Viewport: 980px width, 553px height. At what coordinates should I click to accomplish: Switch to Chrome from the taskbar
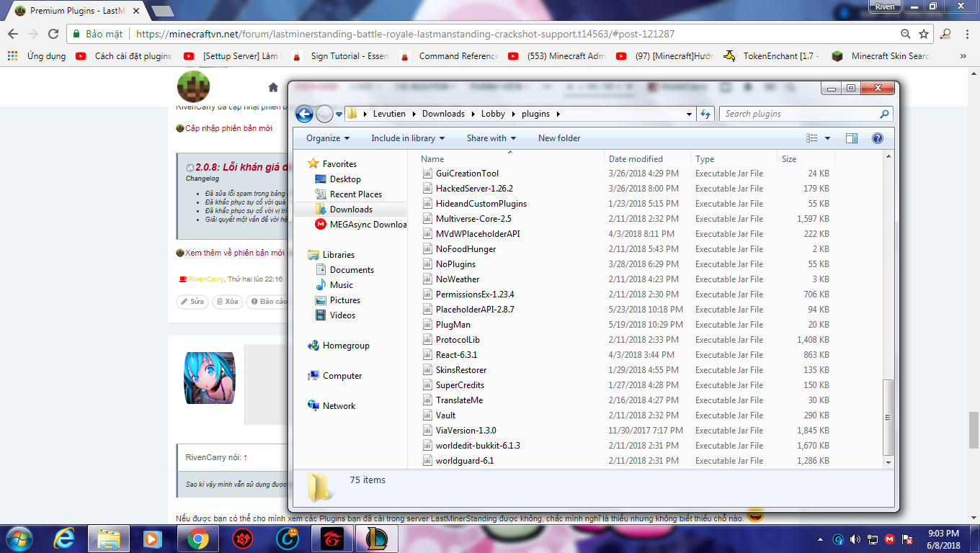[198, 539]
